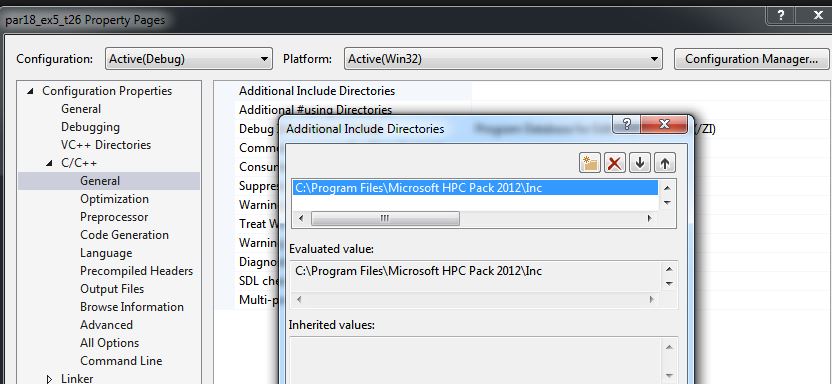The height and width of the screenshot is (384, 832).
Task: Select the Language page
Action: pos(106,253)
